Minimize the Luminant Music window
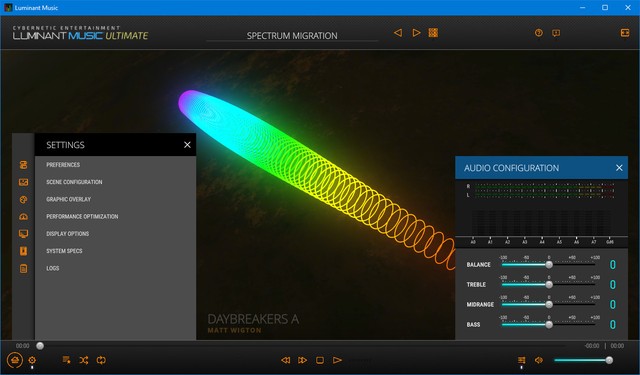This screenshot has height=375, width=640. coord(582,7)
